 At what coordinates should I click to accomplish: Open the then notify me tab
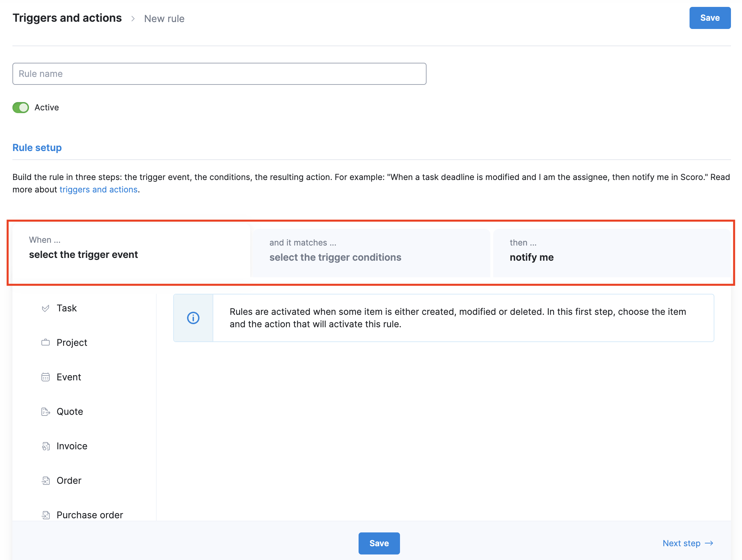tap(612, 253)
